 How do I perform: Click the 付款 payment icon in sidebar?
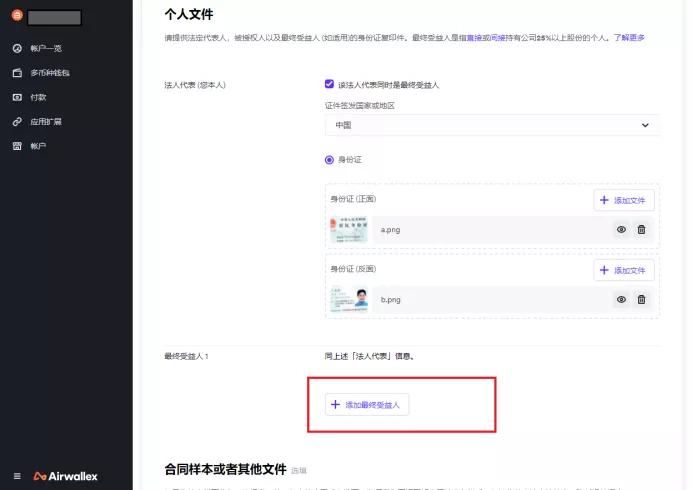coord(17,97)
